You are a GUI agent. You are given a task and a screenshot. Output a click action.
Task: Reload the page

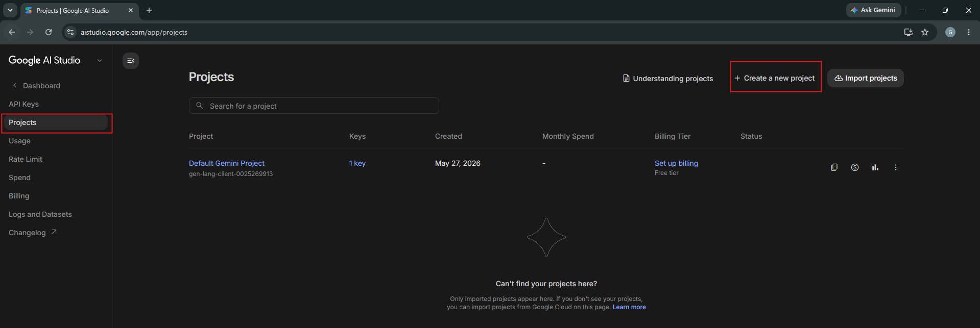pos(49,32)
